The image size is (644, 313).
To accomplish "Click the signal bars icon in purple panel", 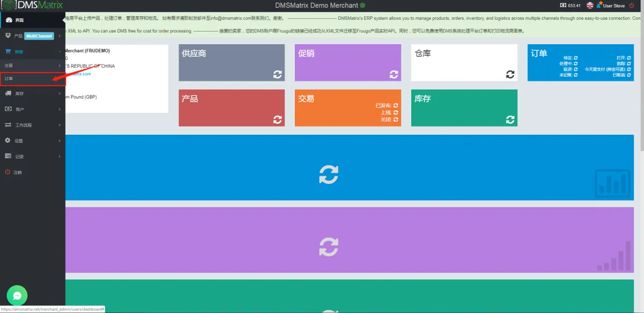I will pos(614,257).
